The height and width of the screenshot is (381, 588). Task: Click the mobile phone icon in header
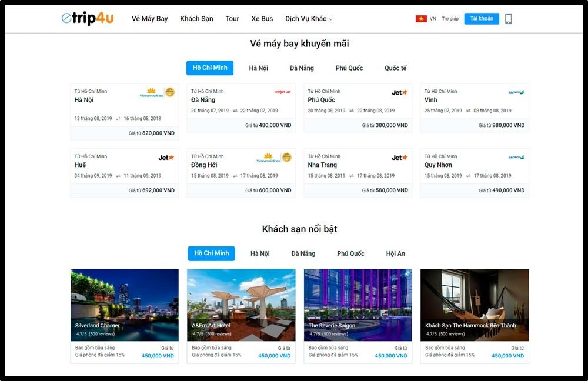[509, 19]
